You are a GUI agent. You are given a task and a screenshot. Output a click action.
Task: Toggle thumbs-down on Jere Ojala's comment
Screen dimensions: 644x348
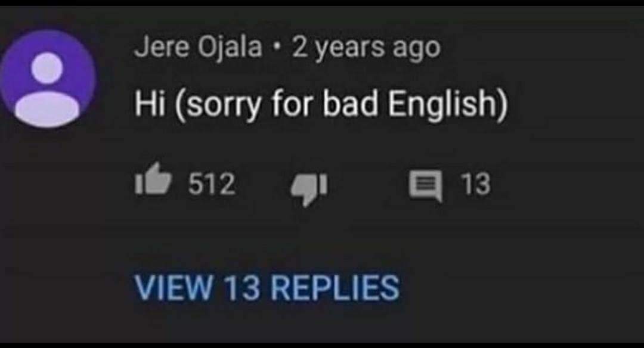tap(309, 188)
